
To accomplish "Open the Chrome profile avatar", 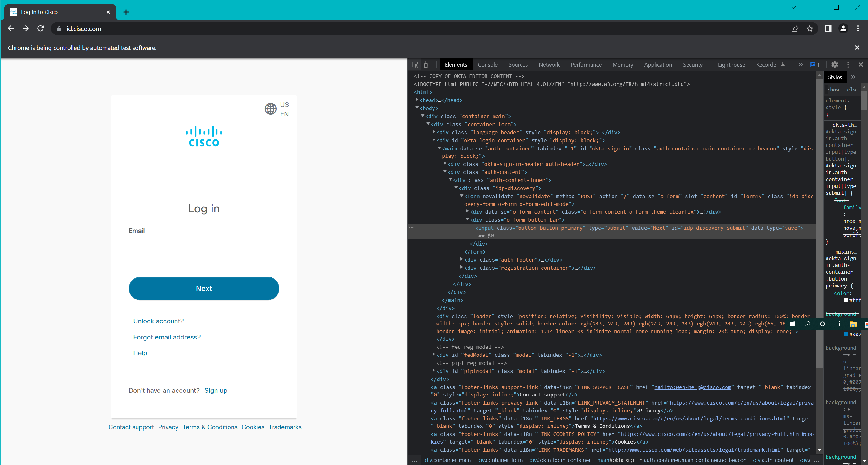I will coord(843,29).
